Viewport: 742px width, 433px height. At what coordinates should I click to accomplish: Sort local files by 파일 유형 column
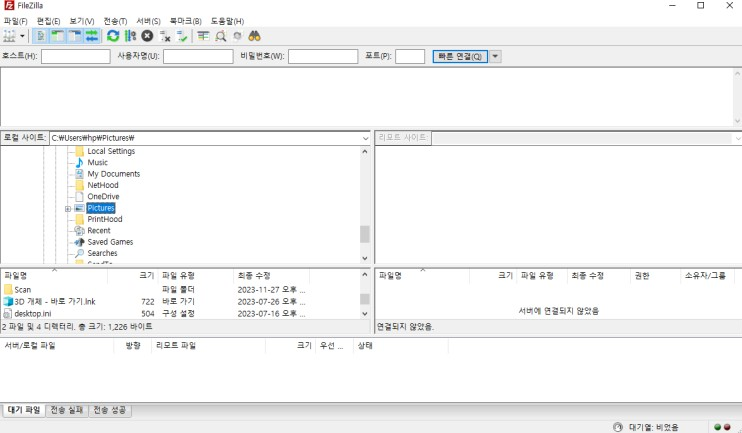pos(196,275)
